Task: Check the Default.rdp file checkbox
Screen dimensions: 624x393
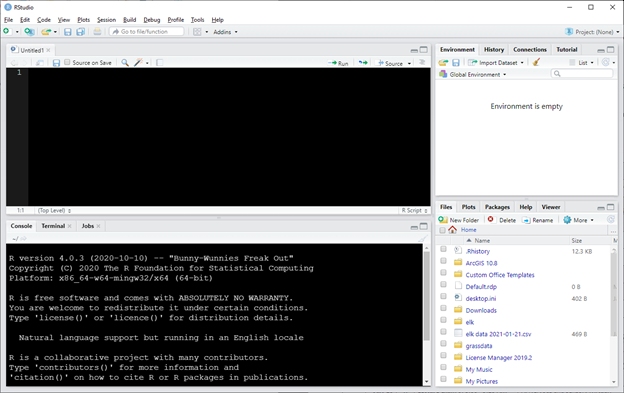Action: click(443, 284)
